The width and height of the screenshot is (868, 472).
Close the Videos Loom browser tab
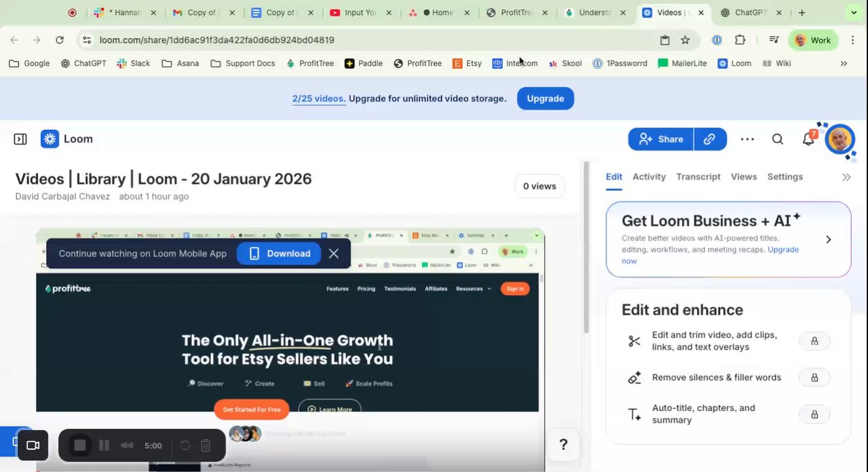pos(701,12)
